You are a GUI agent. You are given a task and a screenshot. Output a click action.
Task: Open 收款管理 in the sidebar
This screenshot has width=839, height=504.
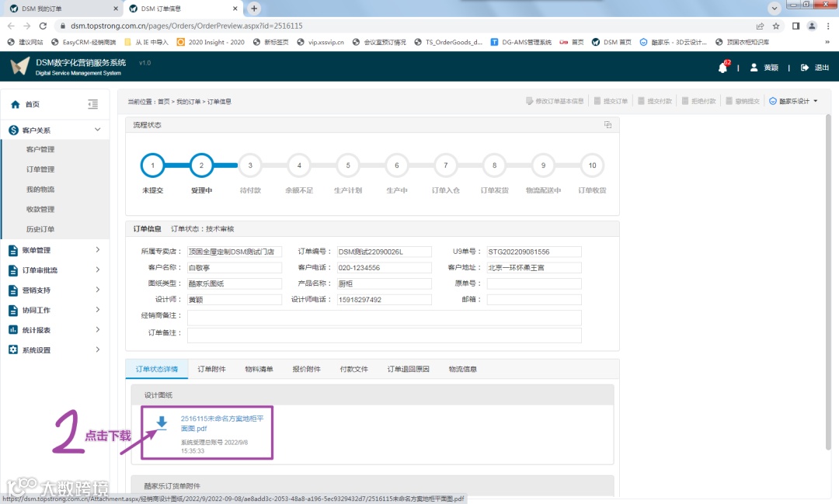(40, 209)
